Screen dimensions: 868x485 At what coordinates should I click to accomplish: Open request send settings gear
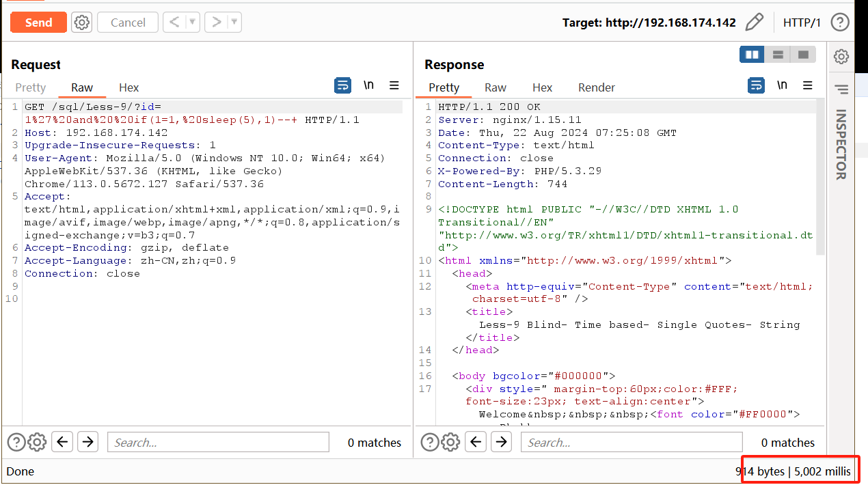(x=82, y=23)
